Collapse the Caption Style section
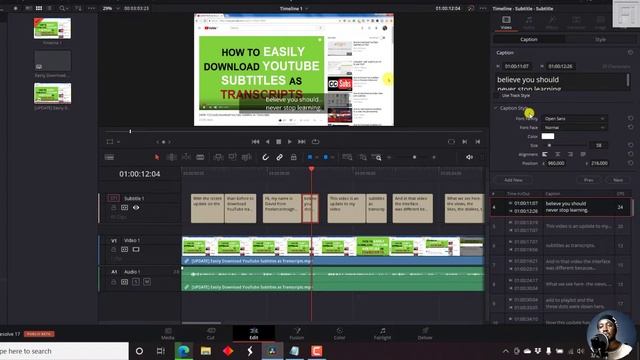 click(496, 108)
